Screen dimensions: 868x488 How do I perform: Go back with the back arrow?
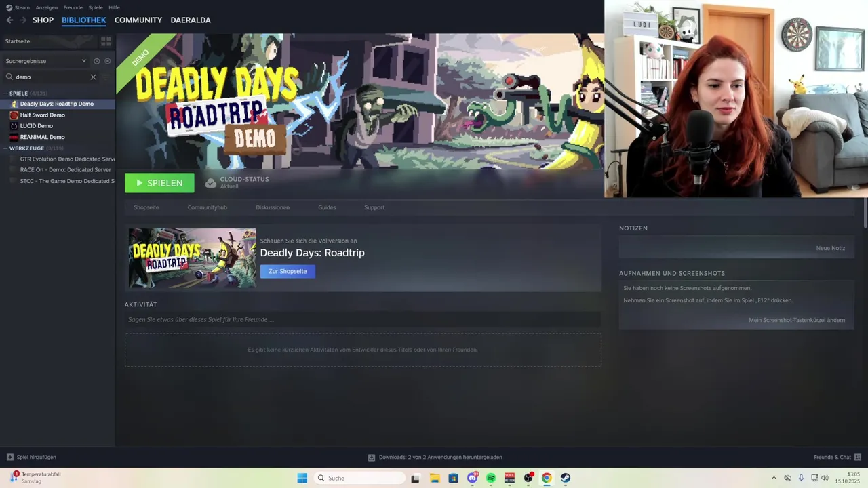pyautogui.click(x=9, y=20)
